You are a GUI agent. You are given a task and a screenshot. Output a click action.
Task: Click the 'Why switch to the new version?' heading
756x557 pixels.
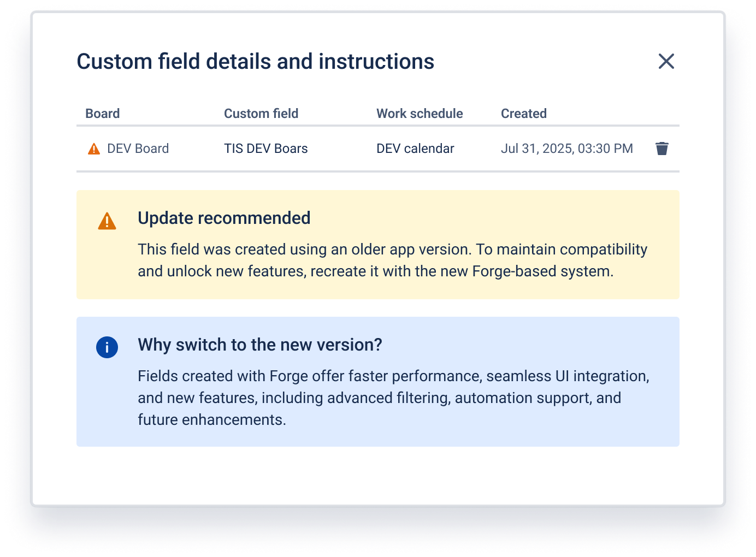tap(260, 345)
